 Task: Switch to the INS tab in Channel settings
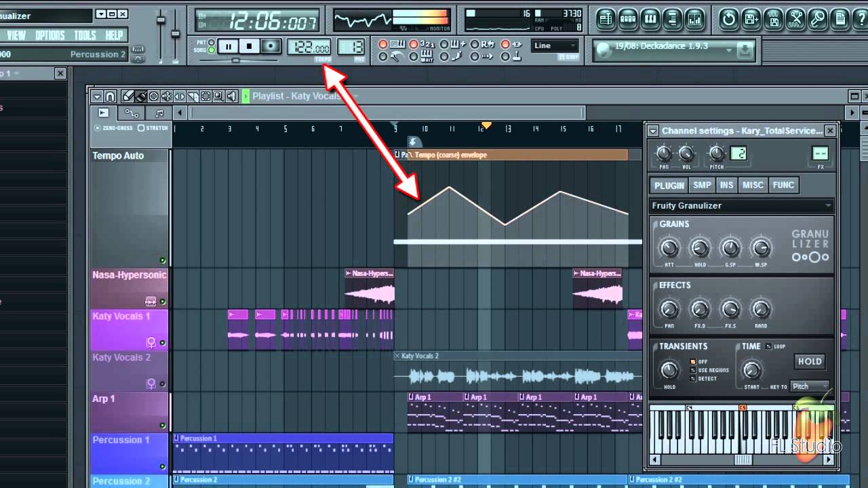[x=726, y=185]
